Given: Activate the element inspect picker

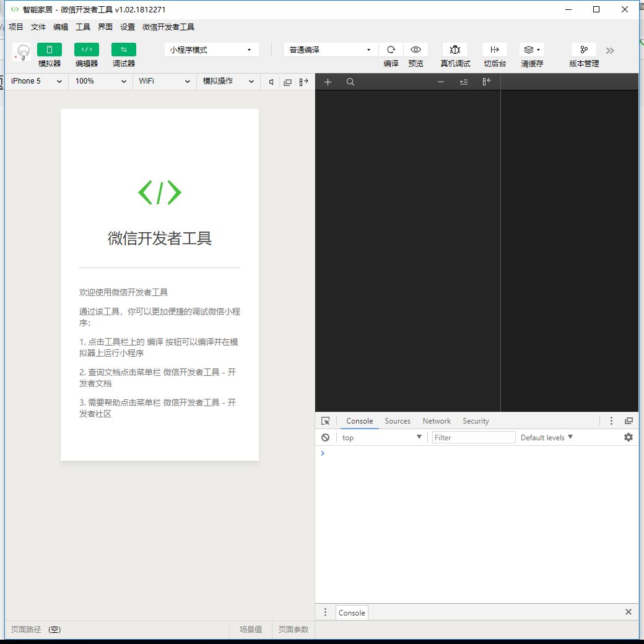Looking at the screenshot, I should pos(325,421).
